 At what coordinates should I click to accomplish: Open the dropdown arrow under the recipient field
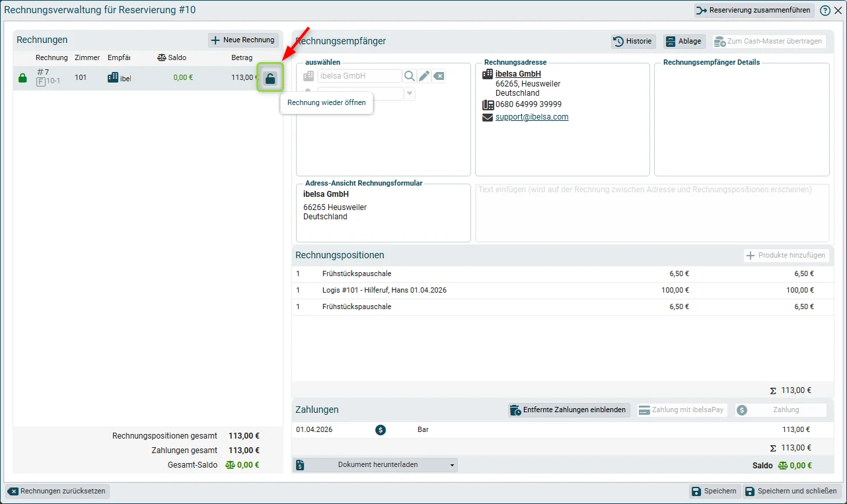(x=410, y=94)
